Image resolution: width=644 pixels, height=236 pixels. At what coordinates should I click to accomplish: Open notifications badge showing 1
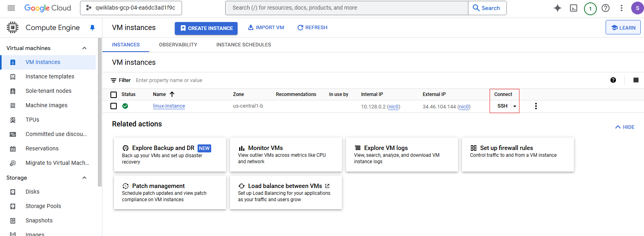pos(590,8)
